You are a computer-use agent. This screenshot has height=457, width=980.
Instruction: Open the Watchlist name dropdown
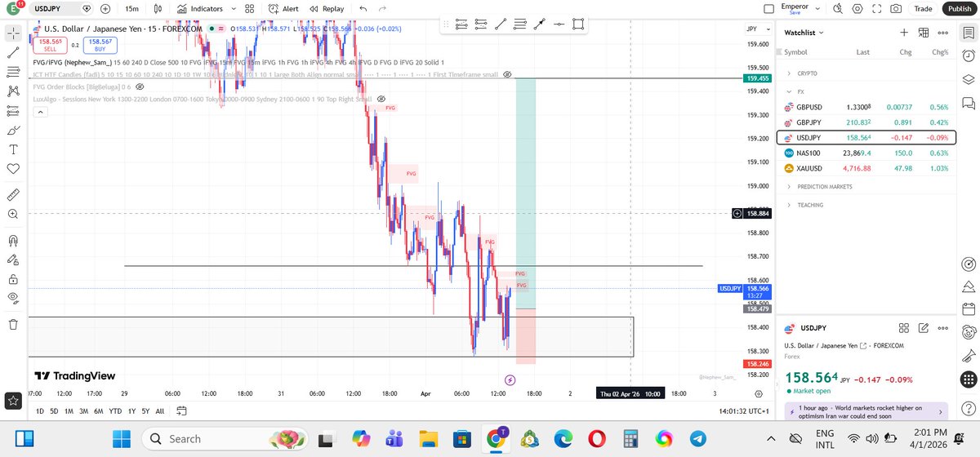804,33
